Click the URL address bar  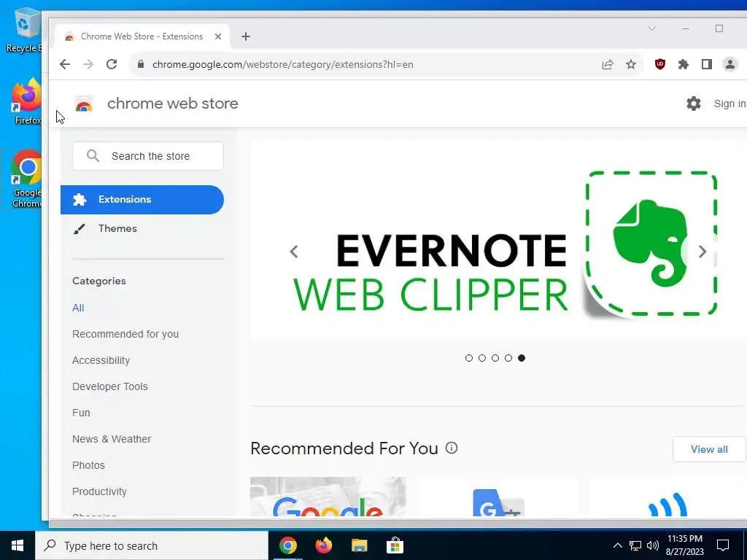(362, 64)
